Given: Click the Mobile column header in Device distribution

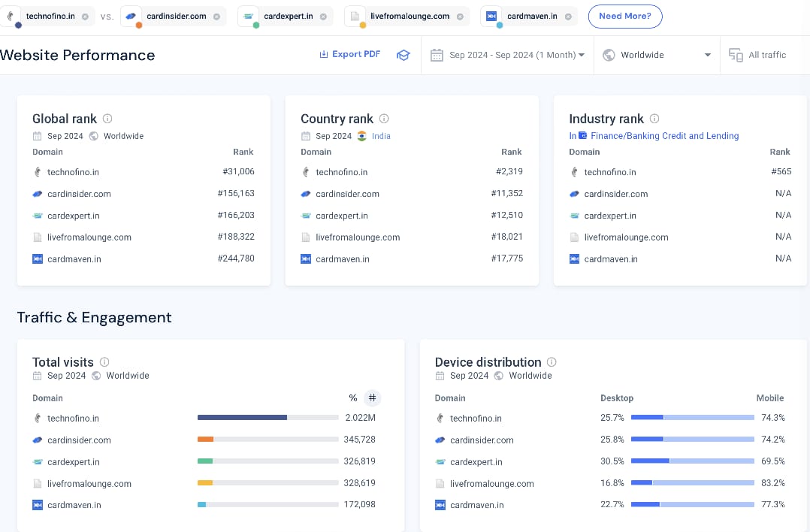Looking at the screenshot, I should click(x=770, y=398).
